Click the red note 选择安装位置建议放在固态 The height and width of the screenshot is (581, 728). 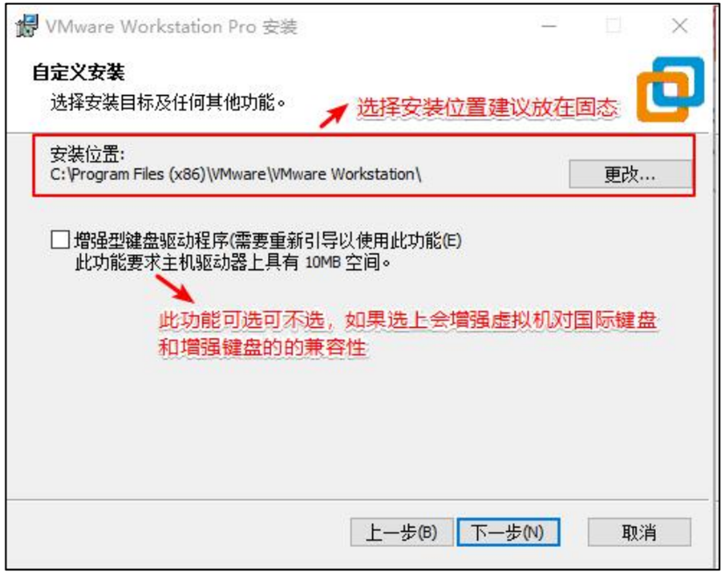(x=487, y=108)
